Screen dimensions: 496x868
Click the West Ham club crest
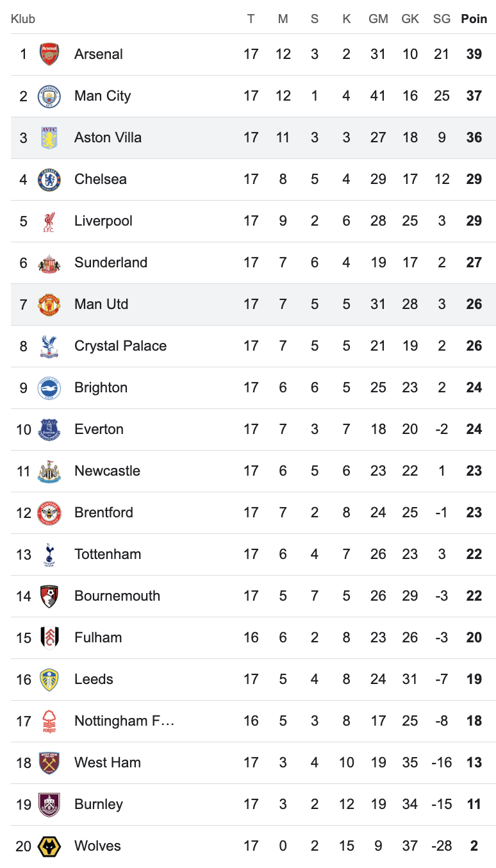click(x=49, y=763)
